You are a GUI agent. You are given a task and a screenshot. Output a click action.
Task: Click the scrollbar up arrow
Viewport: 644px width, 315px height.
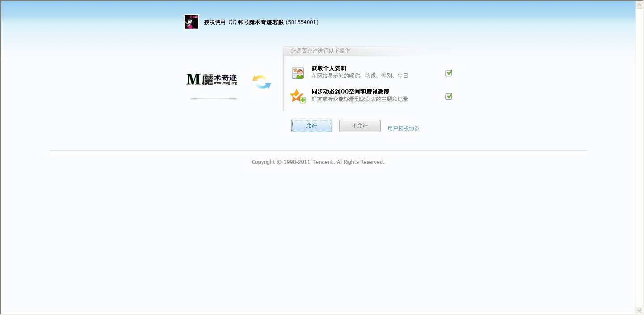(x=640, y=4)
